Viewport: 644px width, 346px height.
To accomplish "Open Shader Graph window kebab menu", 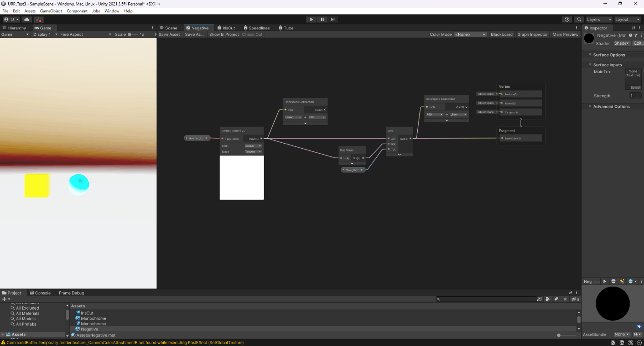I will 577,28.
